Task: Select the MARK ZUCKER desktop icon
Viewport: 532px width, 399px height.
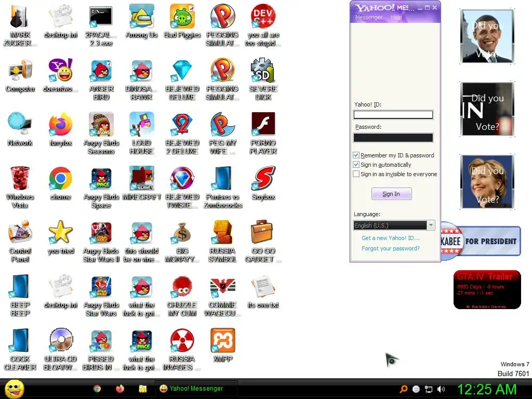Action: (x=20, y=25)
